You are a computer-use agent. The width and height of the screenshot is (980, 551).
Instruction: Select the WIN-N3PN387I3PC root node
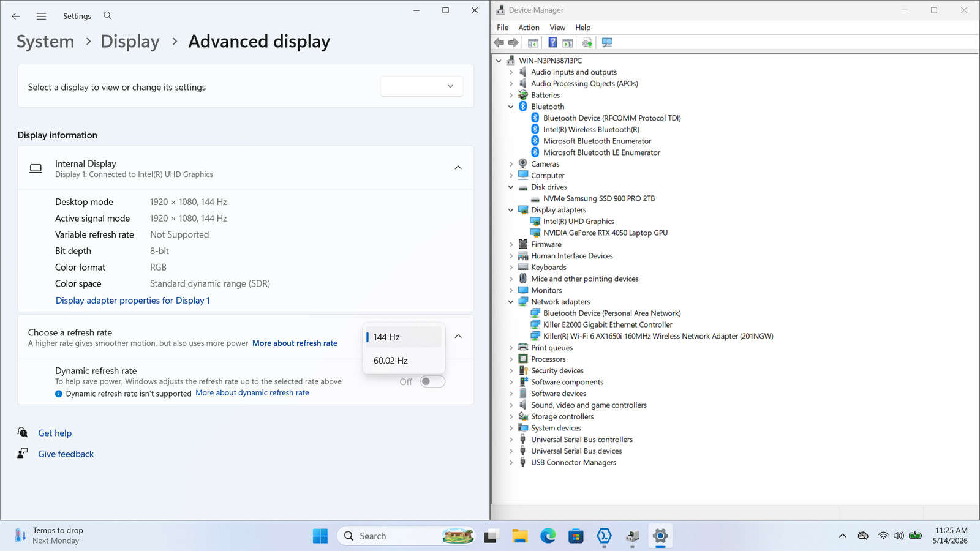[x=550, y=61]
